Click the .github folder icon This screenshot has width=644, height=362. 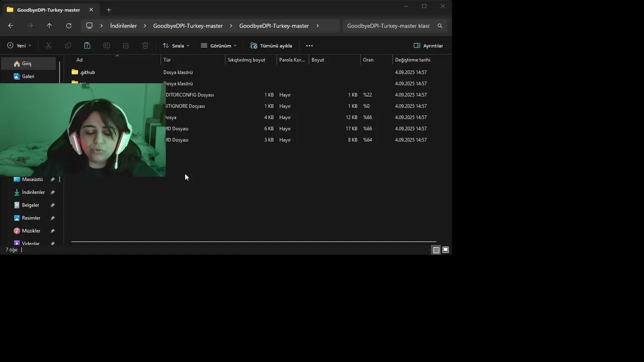[x=75, y=72]
